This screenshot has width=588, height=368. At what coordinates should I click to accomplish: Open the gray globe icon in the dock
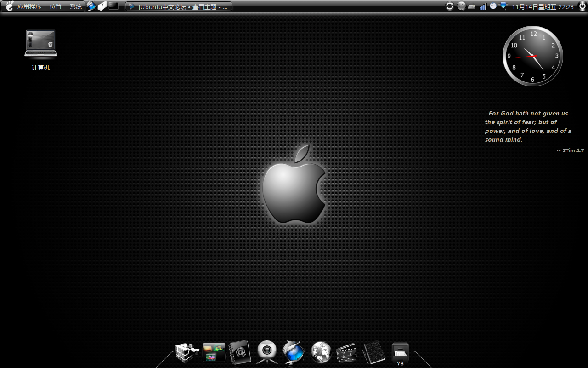click(x=321, y=352)
